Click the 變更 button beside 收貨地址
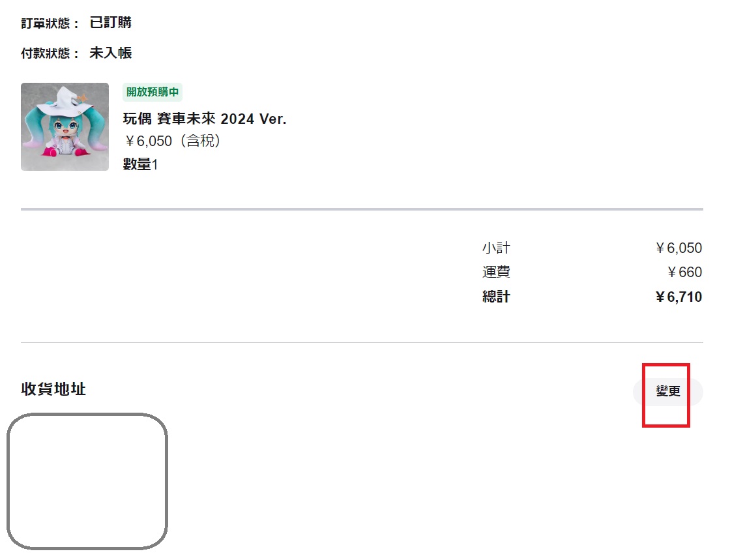Viewport: 745px width, 560px height. coord(667,392)
